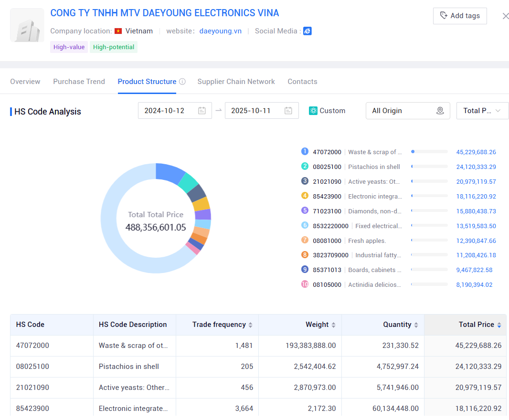This screenshot has width=509, height=420.
Task: Select legend entry Electronic integra...
Action: click(x=375, y=196)
